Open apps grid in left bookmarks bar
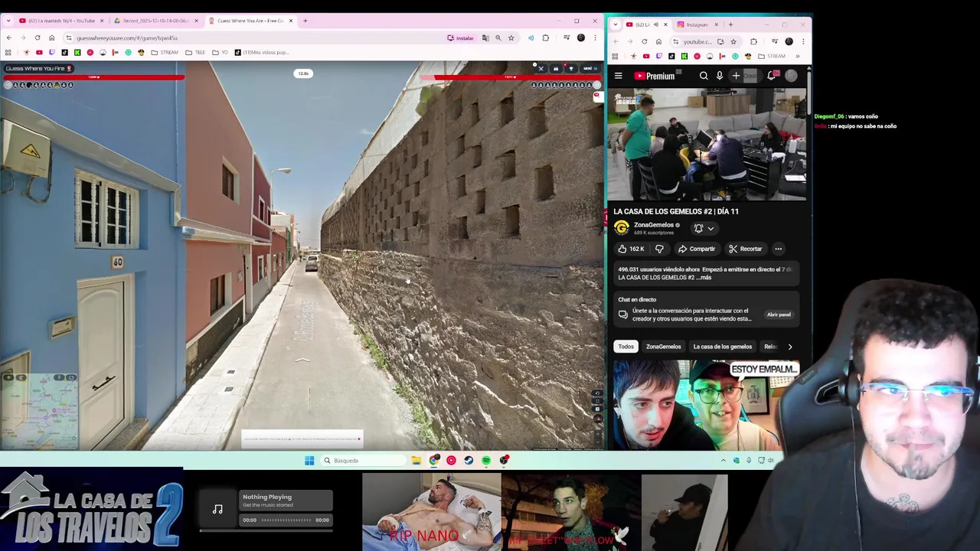Image resolution: width=980 pixels, height=551 pixels. click(x=8, y=52)
